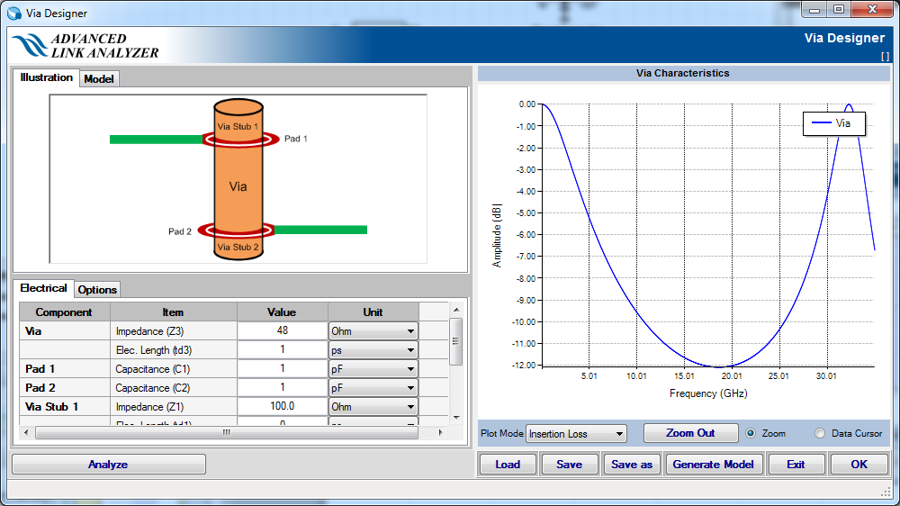Click the grip icon under Via Designer header
Image resolution: width=900 pixels, height=506 pixels.
click(884, 57)
